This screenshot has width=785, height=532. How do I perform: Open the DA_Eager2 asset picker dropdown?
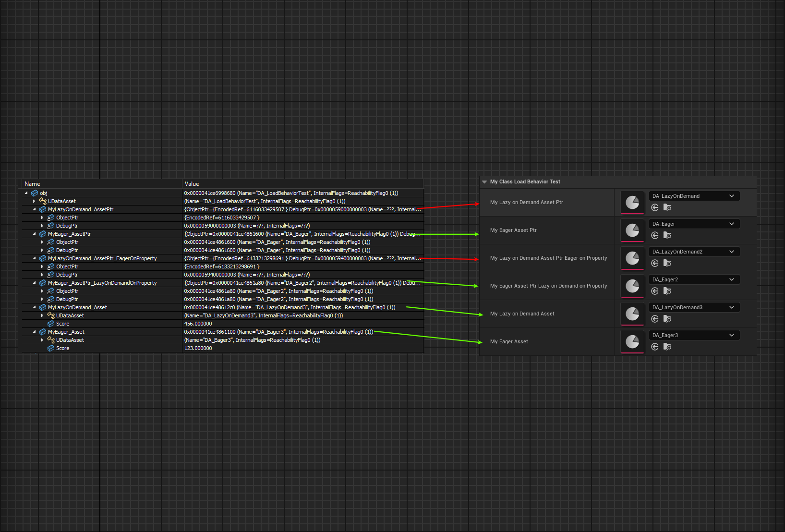coord(694,279)
